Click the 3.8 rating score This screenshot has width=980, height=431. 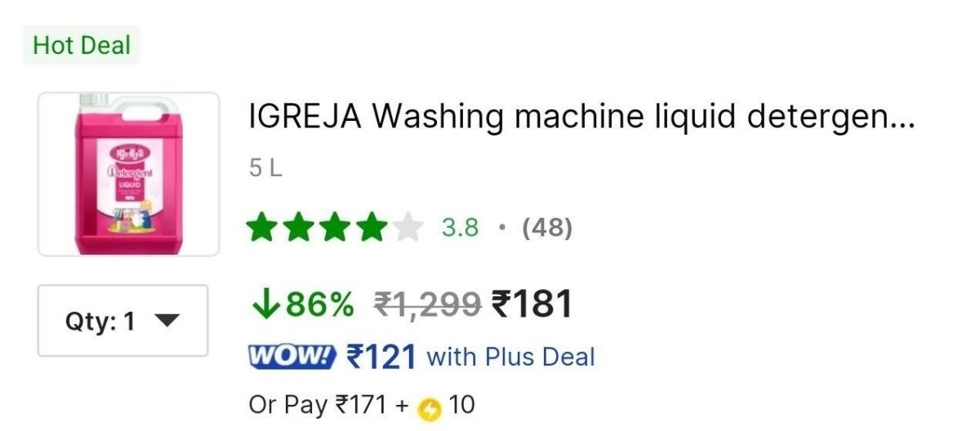[460, 228]
